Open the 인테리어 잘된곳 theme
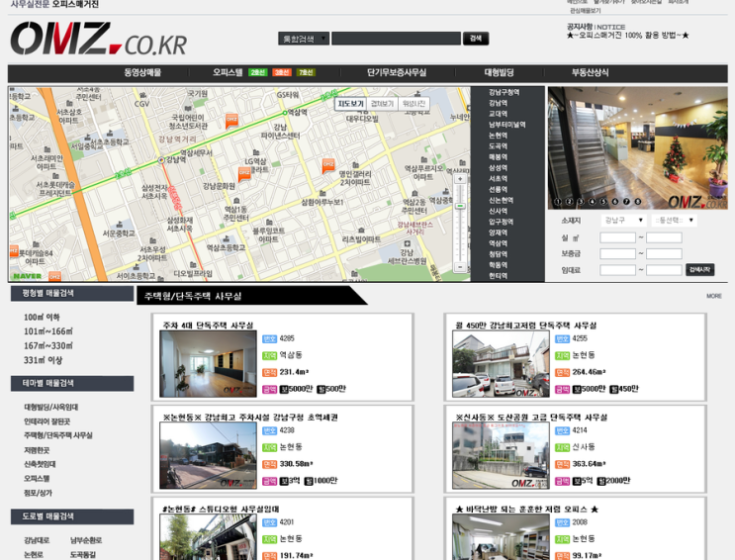Viewport: 735px width, 560px height. [x=46, y=421]
